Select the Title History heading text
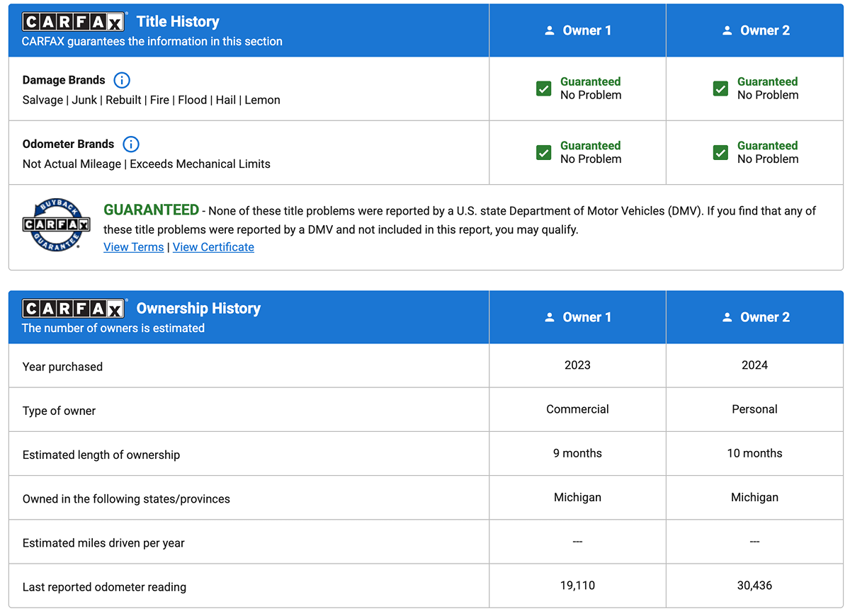Image resolution: width=850 pixels, height=616 pixels. click(x=178, y=22)
